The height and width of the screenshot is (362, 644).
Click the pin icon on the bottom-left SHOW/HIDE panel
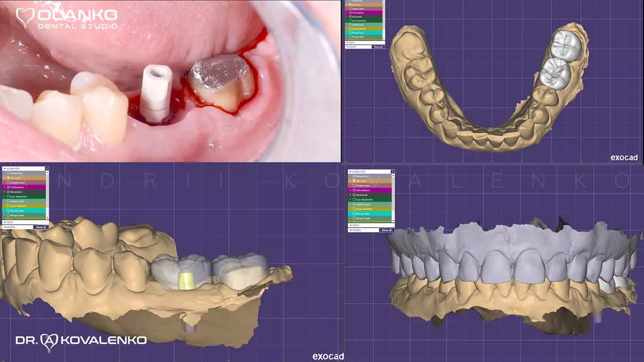click(47, 168)
